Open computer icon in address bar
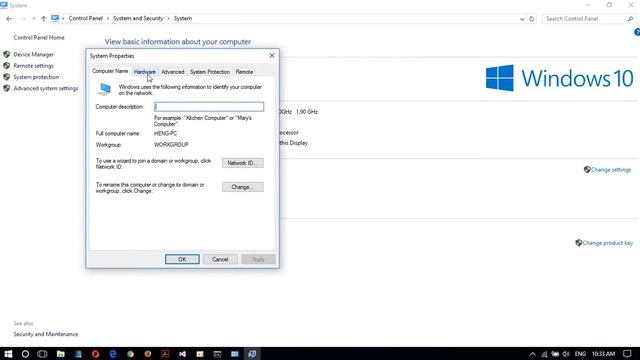 (x=55, y=18)
